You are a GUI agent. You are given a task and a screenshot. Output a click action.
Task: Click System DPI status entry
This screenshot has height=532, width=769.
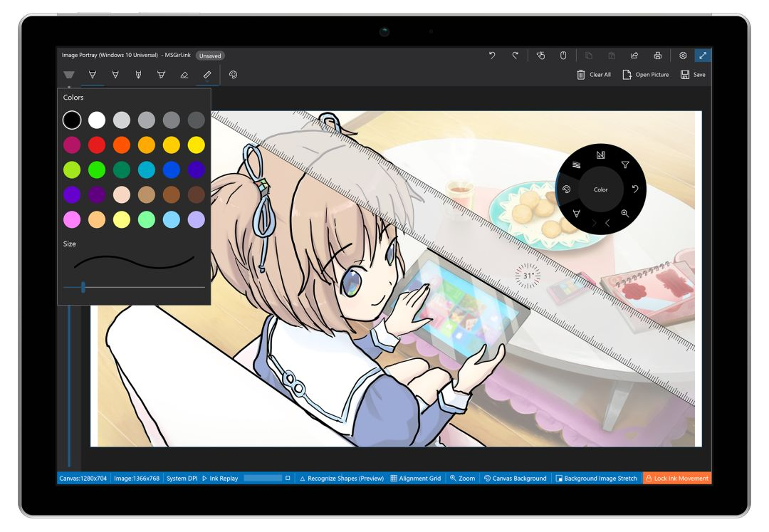point(182,478)
